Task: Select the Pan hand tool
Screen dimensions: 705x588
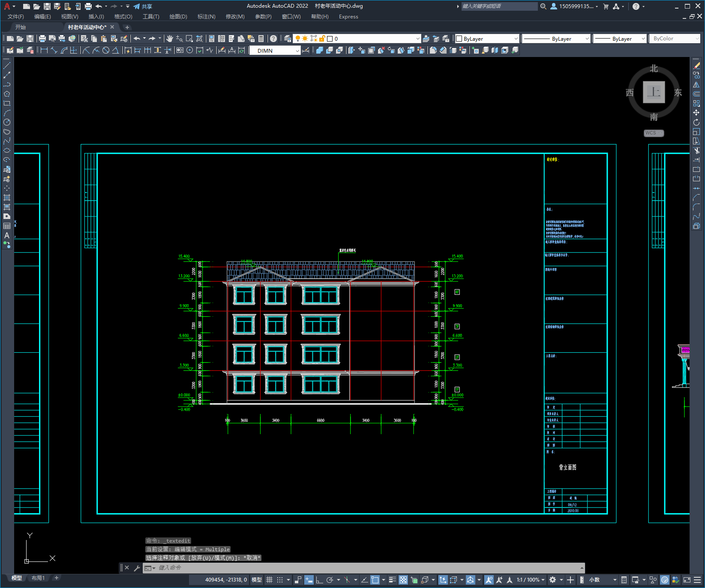Action: (x=170, y=39)
